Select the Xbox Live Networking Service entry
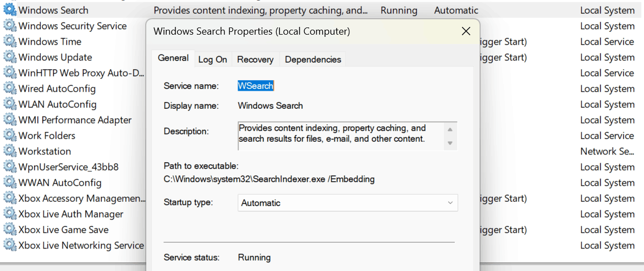The image size is (644, 271). 81,245
